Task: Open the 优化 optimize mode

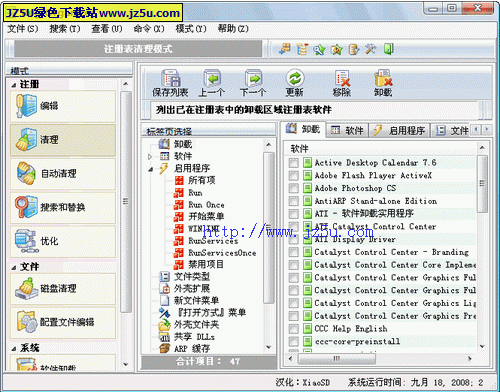Action: click(x=63, y=241)
